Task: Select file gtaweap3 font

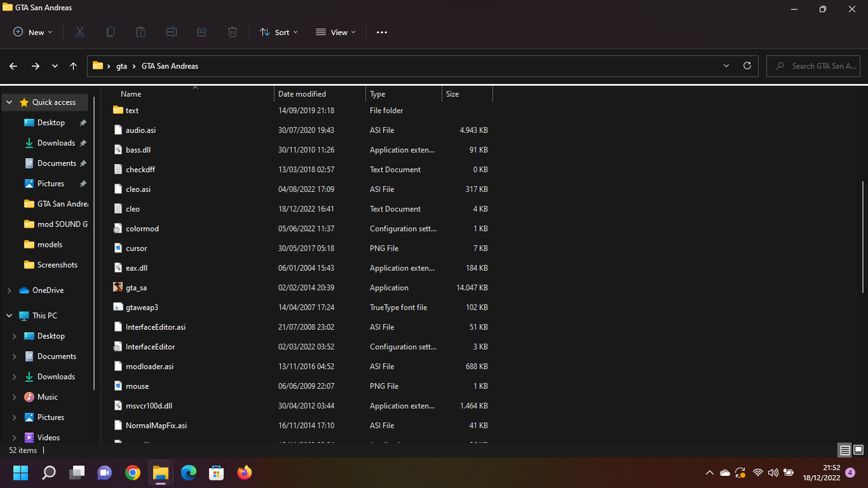Action: pos(302,307)
